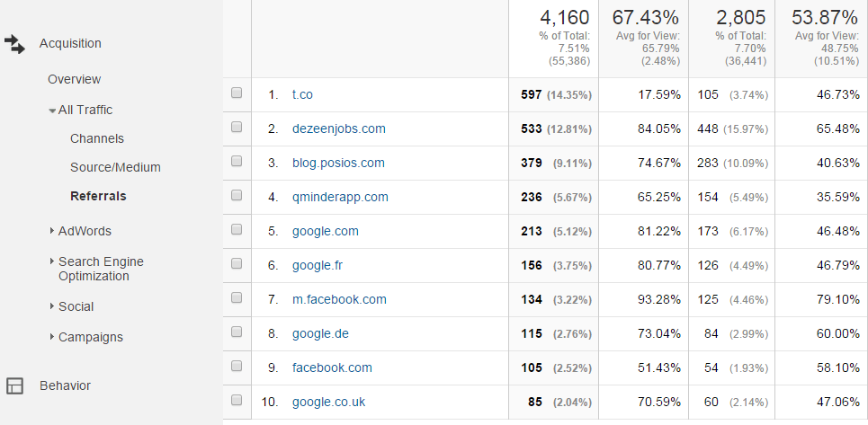Check the box next to google.com
The height and width of the screenshot is (425, 868).
click(237, 229)
